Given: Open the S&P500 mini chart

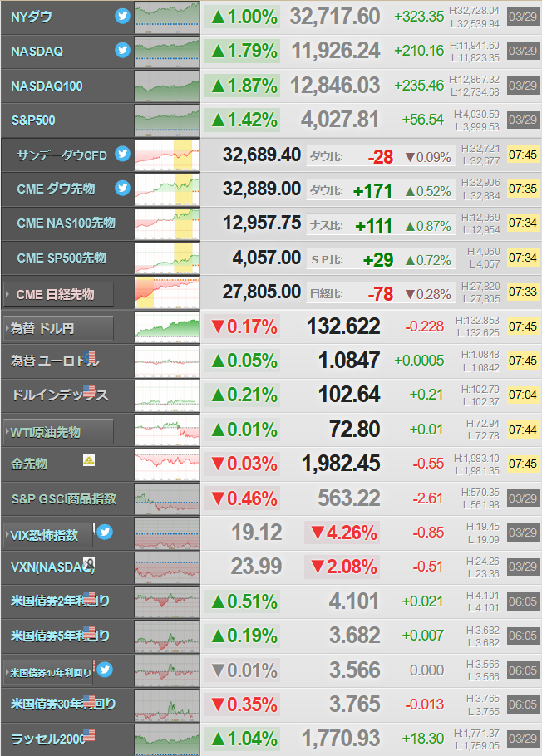Looking at the screenshot, I should click(x=167, y=120).
